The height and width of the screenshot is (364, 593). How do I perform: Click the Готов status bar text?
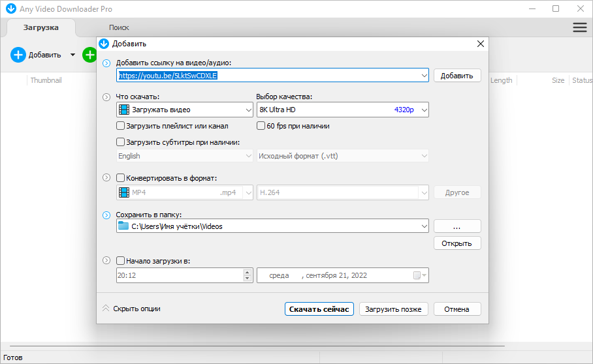click(x=13, y=357)
